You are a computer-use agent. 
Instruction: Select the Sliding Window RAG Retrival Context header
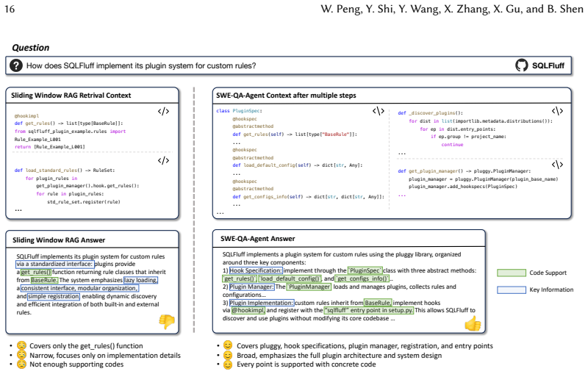[71, 96]
